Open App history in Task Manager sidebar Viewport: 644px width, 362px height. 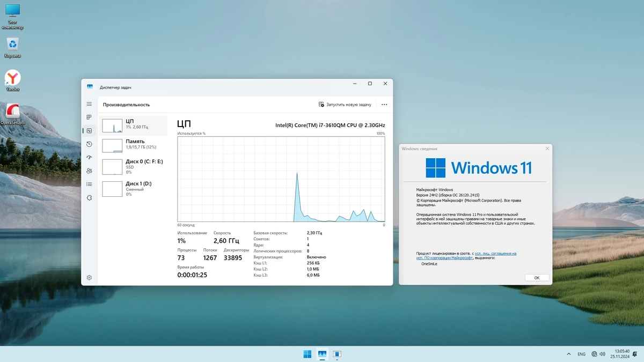pos(89,144)
